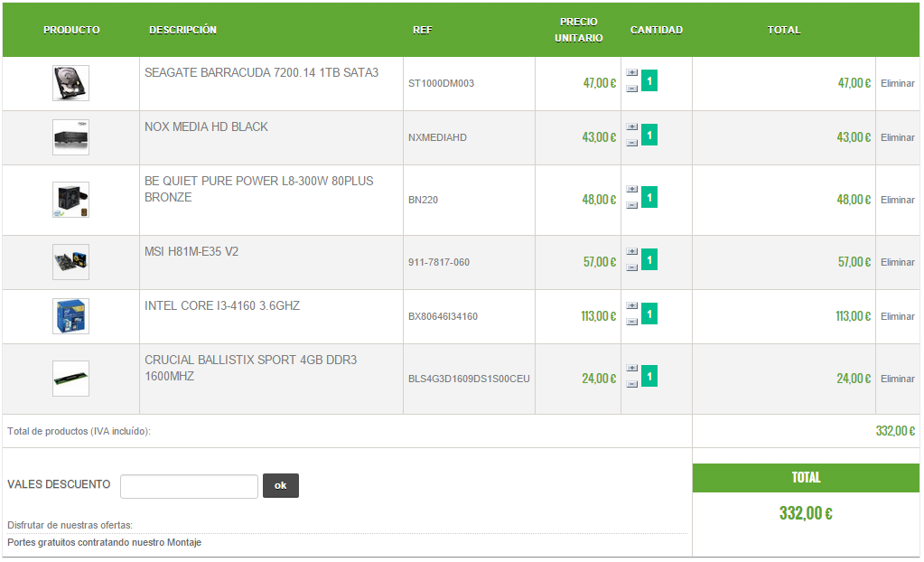The width and height of the screenshot is (924, 562).
Task: Click the PRODUCTO column header
Action: click(71, 30)
